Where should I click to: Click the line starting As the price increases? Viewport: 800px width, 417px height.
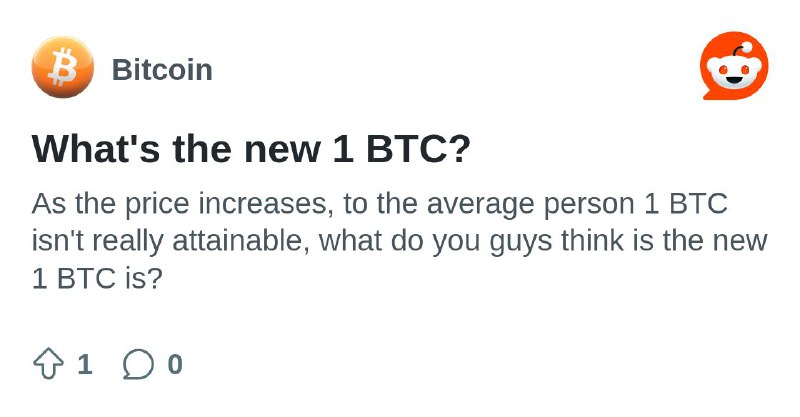[380, 204]
